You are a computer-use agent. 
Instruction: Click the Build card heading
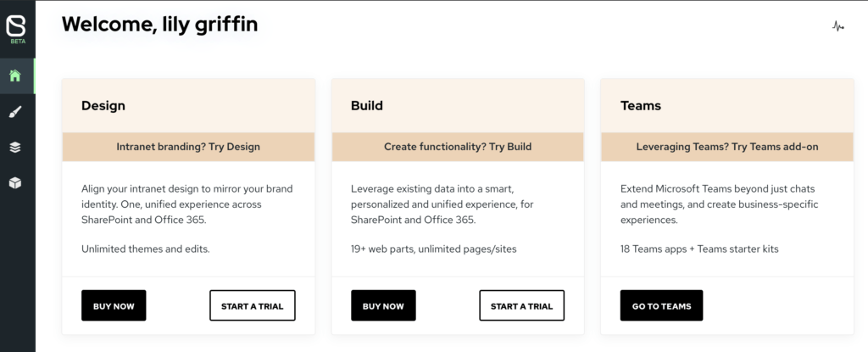click(367, 106)
